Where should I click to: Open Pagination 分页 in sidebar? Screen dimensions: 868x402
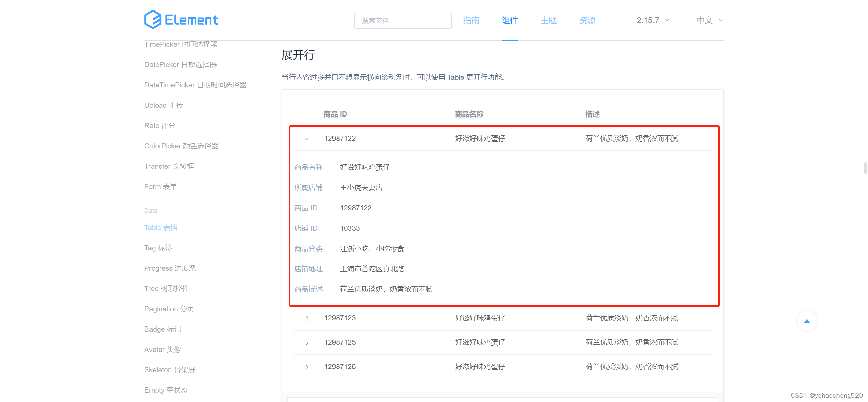[x=169, y=309]
